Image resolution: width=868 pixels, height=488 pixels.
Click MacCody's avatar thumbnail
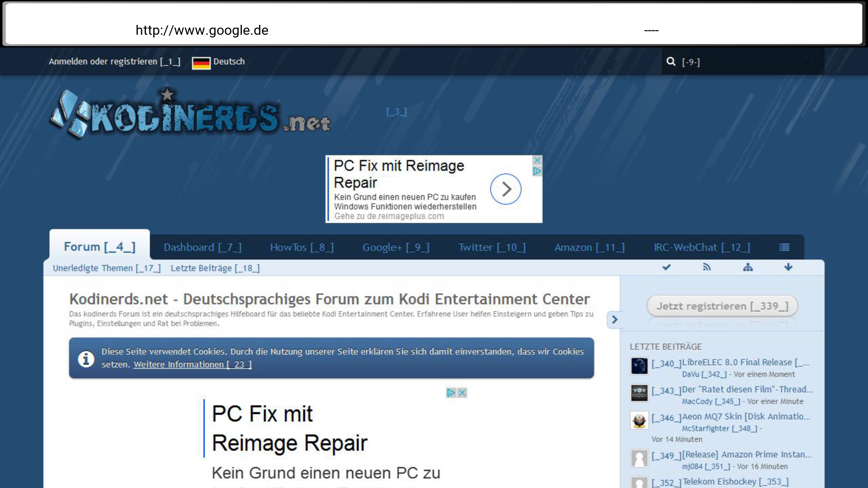tap(639, 393)
